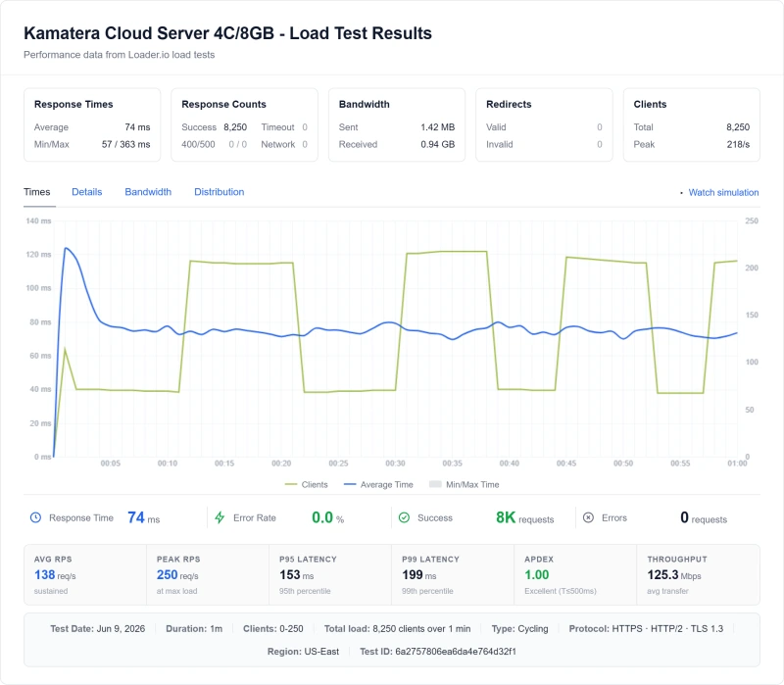Open the Distribution tab
Viewport: 784px width, 685px height.
(x=219, y=192)
